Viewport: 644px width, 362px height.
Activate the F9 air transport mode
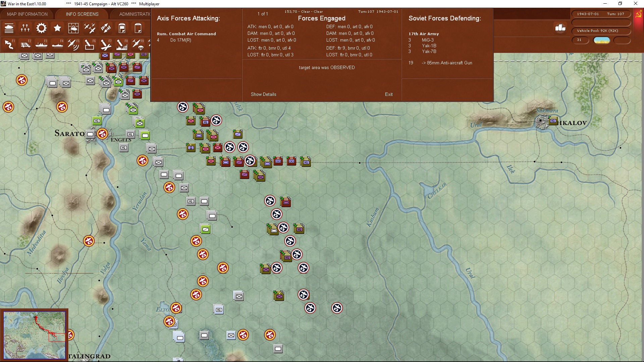tap(138, 44)
